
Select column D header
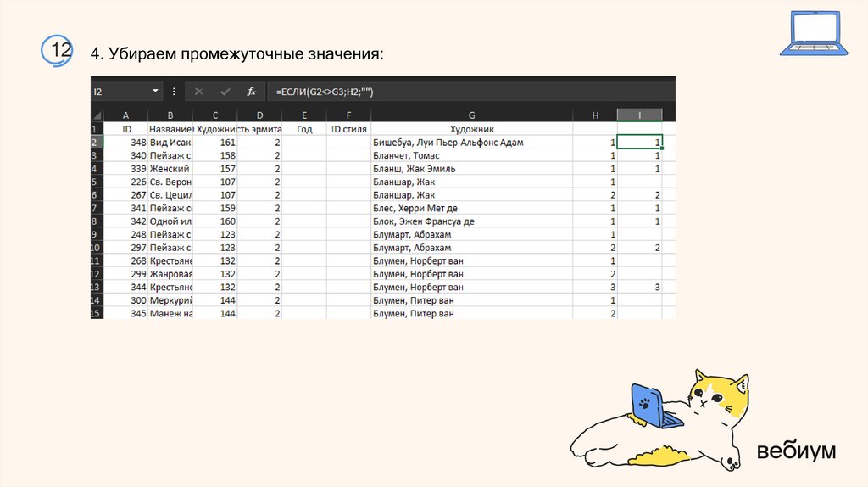259,115
